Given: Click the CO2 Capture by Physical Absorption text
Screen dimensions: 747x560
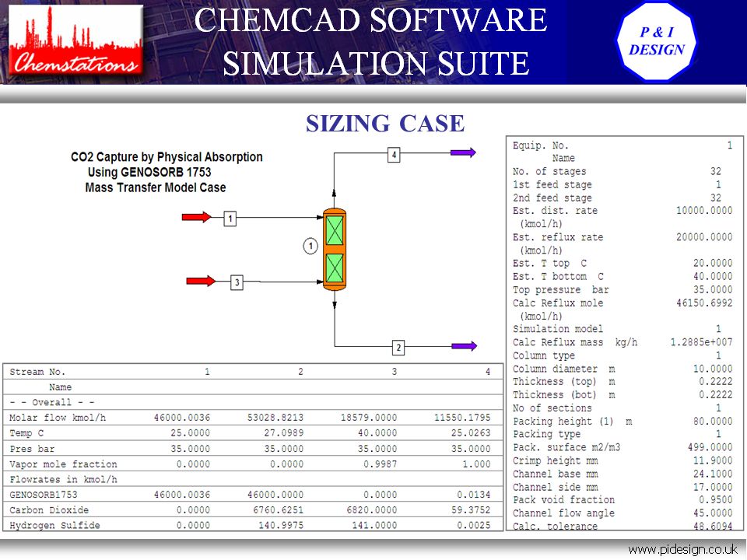Looking at the screenshot, I should [167, 157].
